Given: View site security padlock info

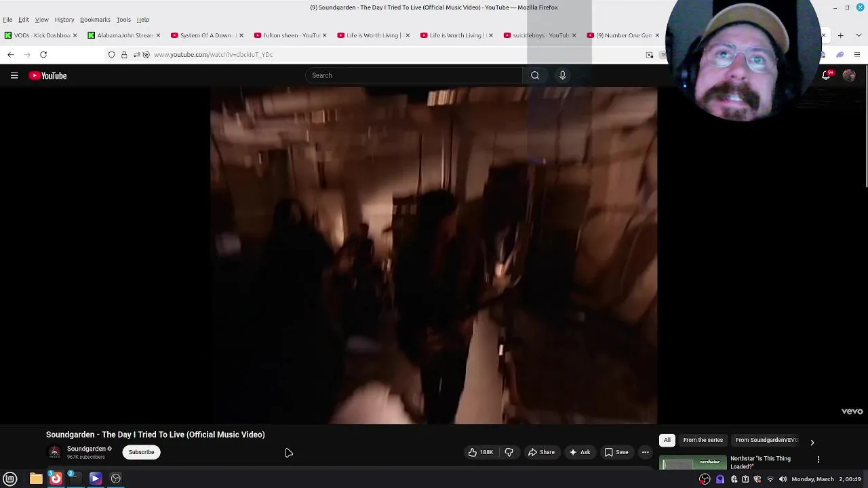Looking at the screenshot, I should 124,54.
